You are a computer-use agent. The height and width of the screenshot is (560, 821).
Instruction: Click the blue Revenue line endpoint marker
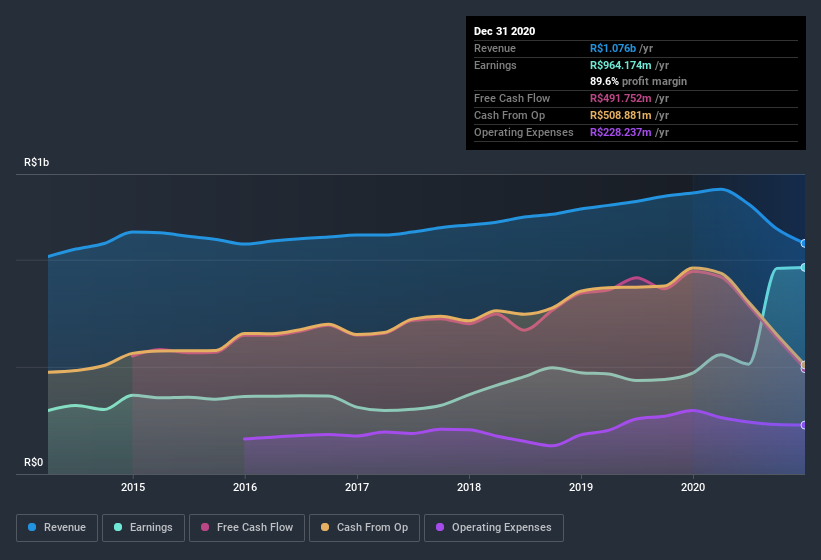click(x=804, y=243)
